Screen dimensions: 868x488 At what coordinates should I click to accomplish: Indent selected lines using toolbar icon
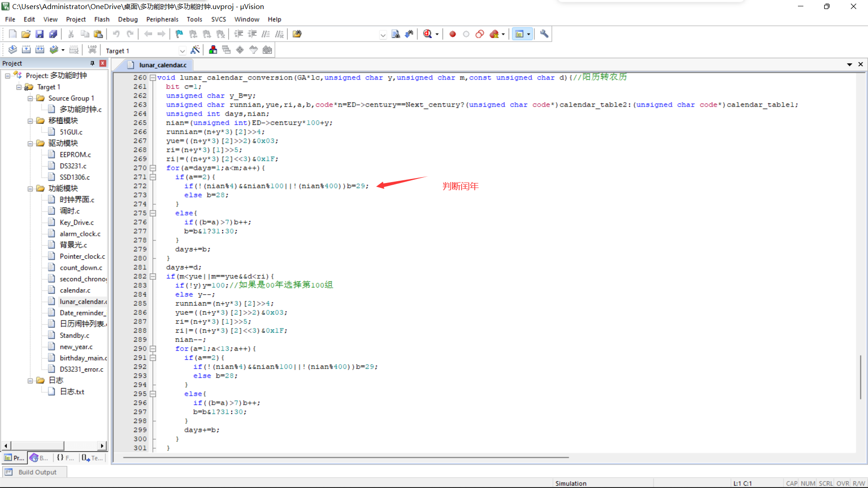[x=239, y=34]
